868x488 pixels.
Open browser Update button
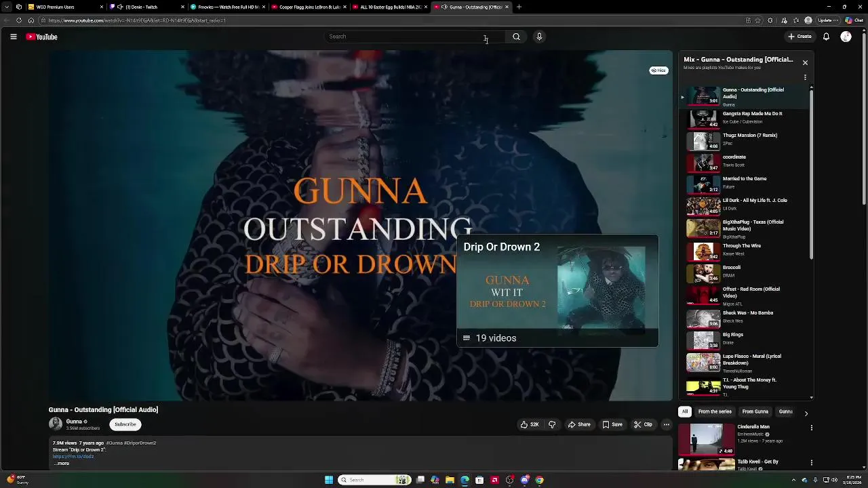pos(828,20)
